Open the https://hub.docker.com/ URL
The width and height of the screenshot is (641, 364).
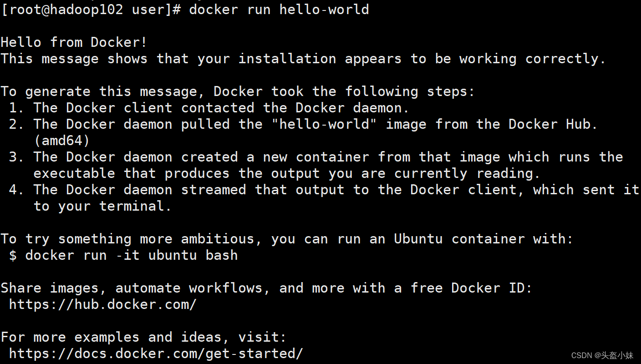103,304
